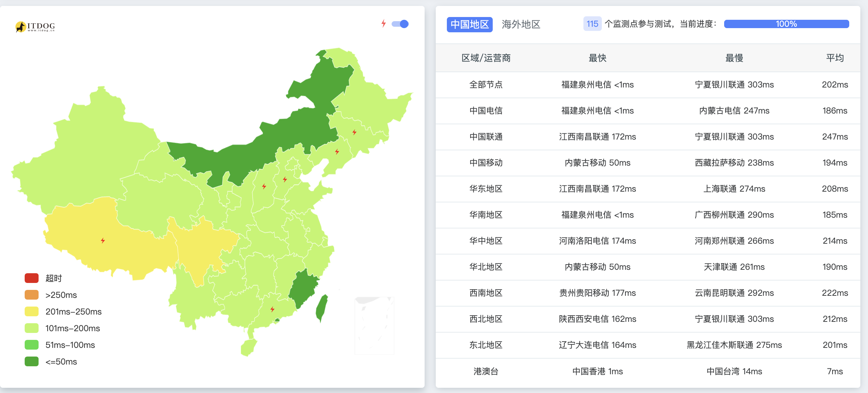Click the orange >250ms legend swatch
The image size is (868, 393).
coord(32,295)
